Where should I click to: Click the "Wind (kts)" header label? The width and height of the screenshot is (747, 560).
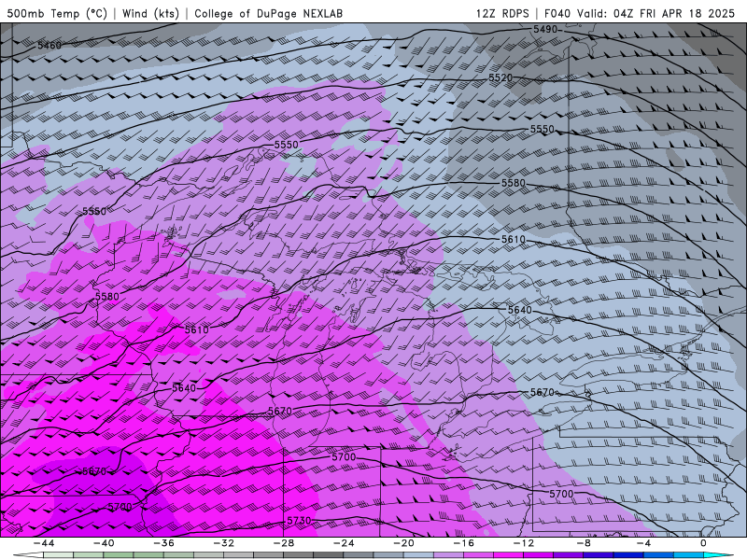[x=150, y=13]
